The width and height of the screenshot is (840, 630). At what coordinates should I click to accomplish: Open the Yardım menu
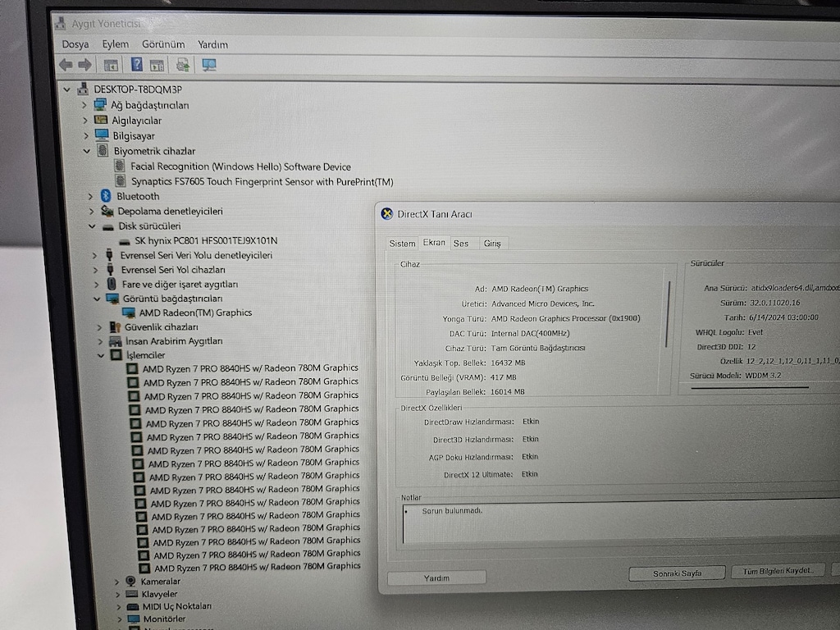[212, 44]
